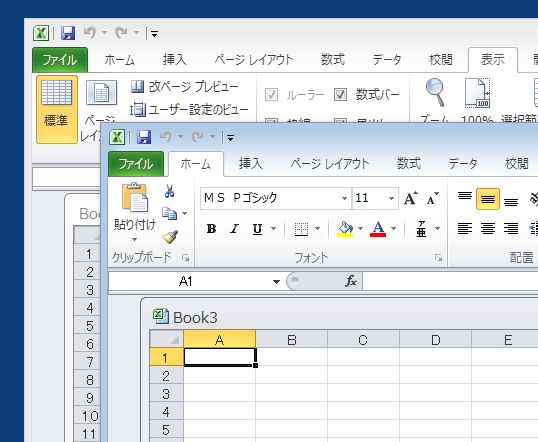The image size is (538, 442).
Task: Open the 表示 tab in the back window
Action: [x=493, y=60]
